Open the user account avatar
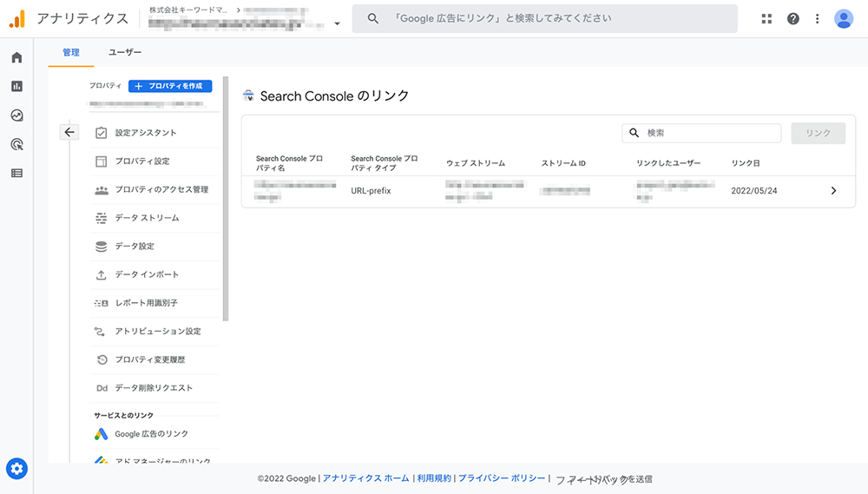The image size is (868, 494). click(x=844, y=19)
